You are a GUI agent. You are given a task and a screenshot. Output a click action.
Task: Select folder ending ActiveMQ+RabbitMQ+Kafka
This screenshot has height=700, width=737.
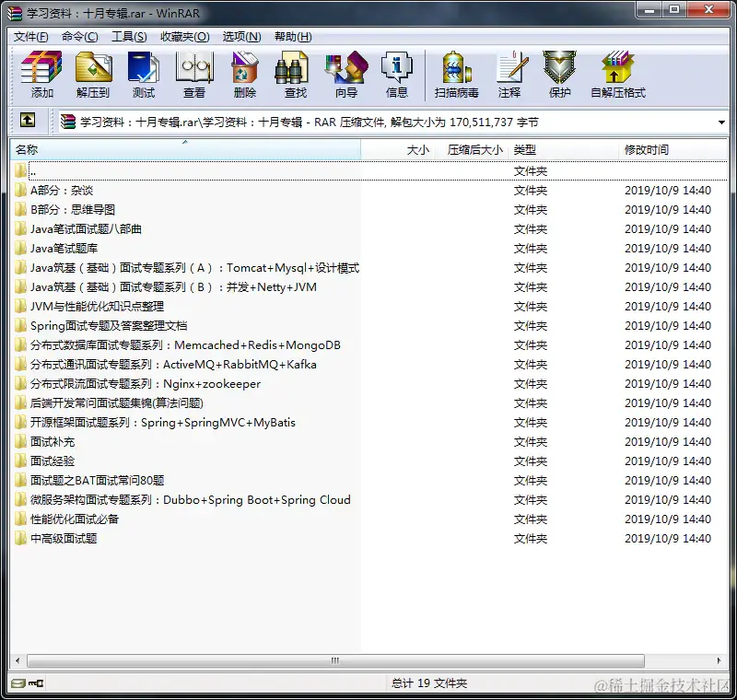(x=173, y=365)
